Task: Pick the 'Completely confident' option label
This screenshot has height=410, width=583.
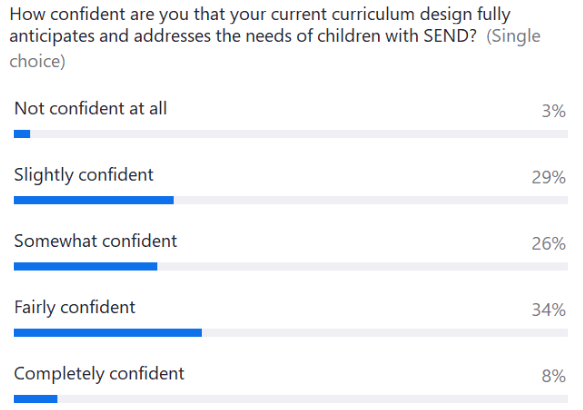Action: tap(99, 374)
